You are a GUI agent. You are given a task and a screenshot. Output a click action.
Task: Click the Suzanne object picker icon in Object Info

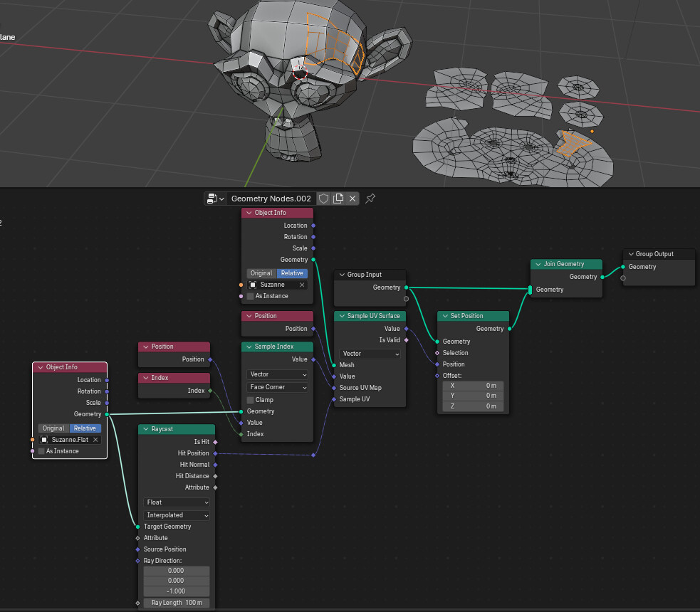pos(254,284)
